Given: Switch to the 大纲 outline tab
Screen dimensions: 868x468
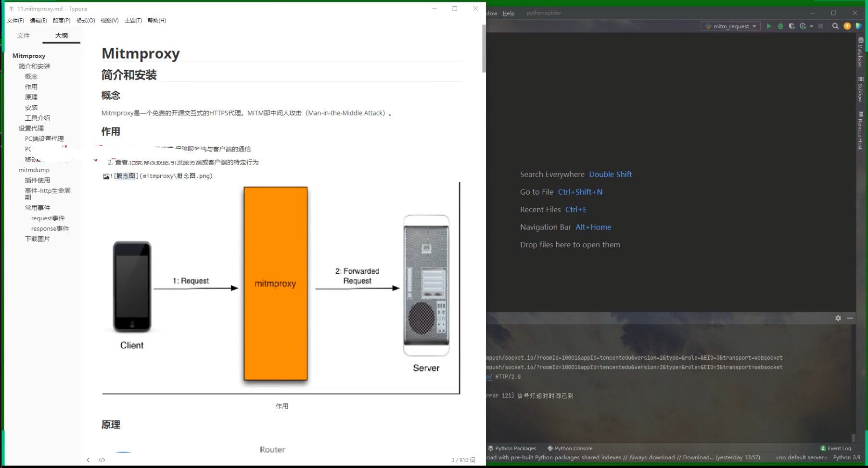Looking at the screenshot, I should coord(62,35).
